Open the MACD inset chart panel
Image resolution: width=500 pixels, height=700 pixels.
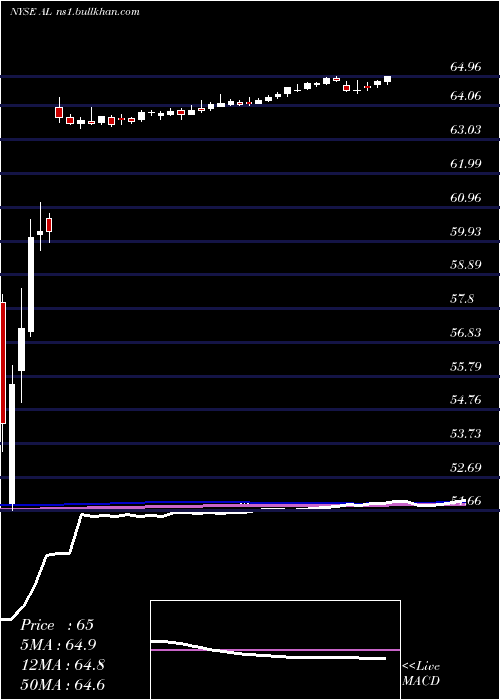tap(275, 650)
